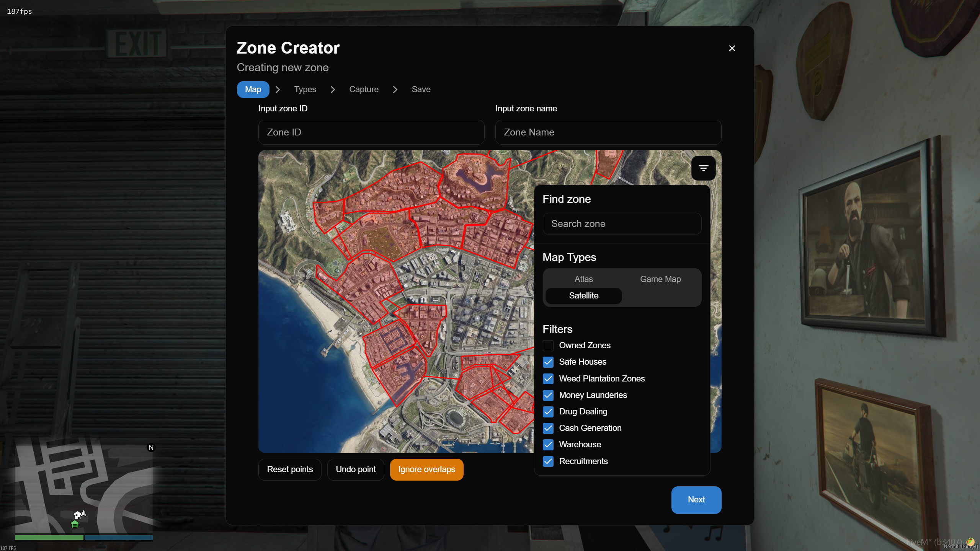The width and height of the screenshot is (980, 551).
Task: Uncheck Weed Plantation Zones filter
Action: 548,378
